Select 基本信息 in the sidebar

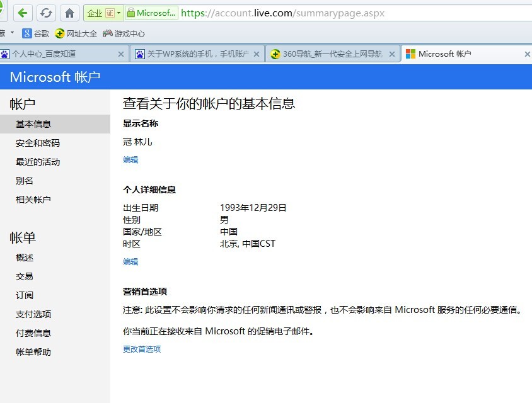pyautogui.click(x=55, y=124)
